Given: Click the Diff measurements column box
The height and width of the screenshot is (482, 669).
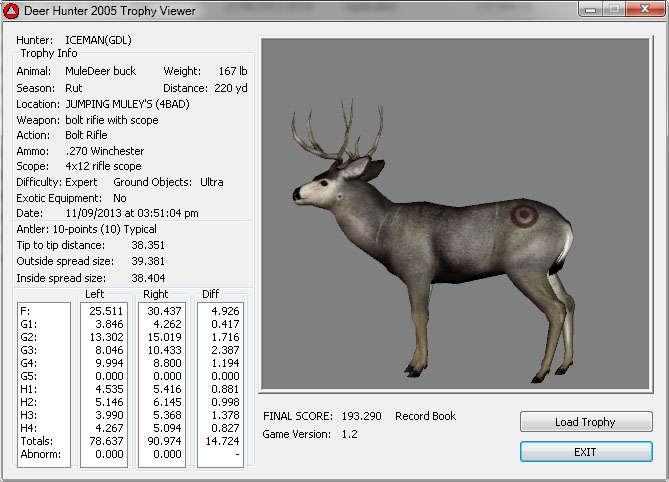Looking at the screenshot, I should pos(220,385).
